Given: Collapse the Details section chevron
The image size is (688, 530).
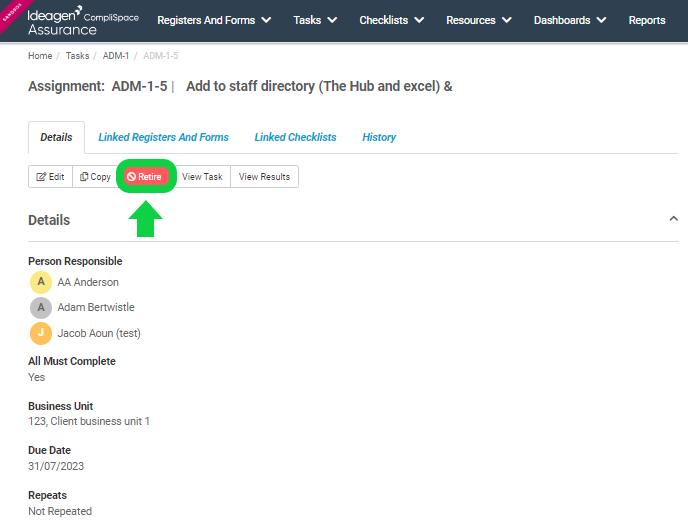Looking at the screenshot, I should coord(673,218).
